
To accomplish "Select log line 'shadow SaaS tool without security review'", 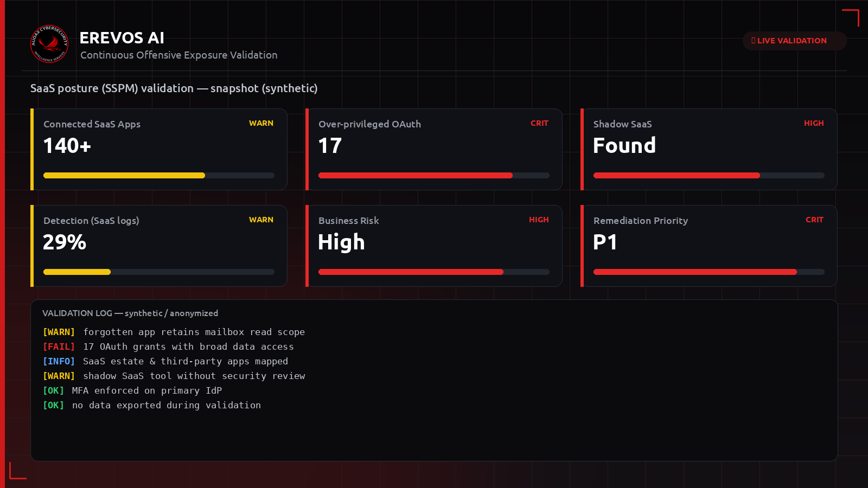I will (x=194, y=376).
